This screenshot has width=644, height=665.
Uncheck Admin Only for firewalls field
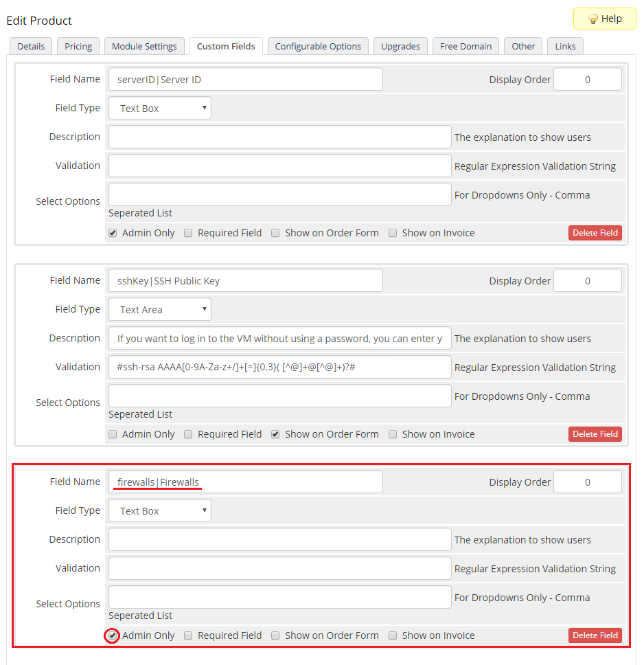pos(113,635)
